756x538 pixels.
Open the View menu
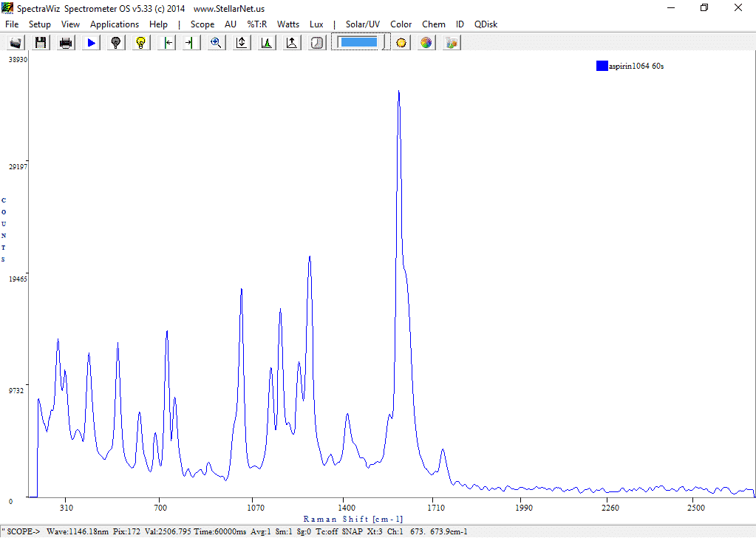[x=70, y=24]
